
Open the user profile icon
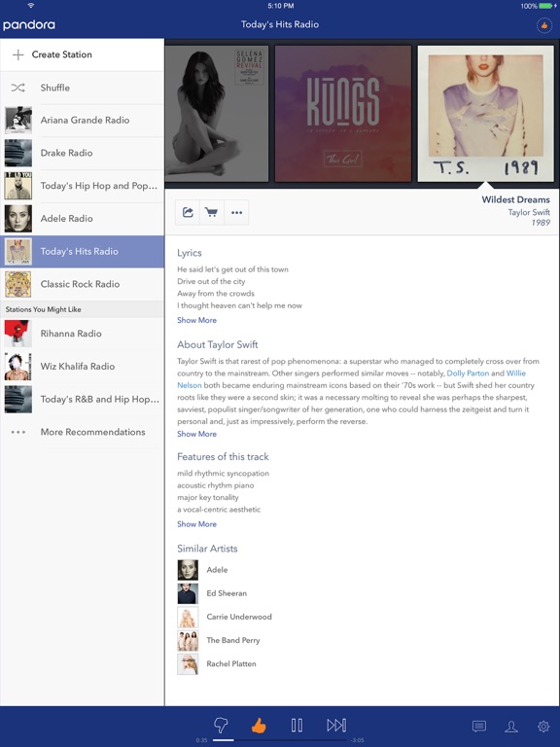tap(511, 726)
